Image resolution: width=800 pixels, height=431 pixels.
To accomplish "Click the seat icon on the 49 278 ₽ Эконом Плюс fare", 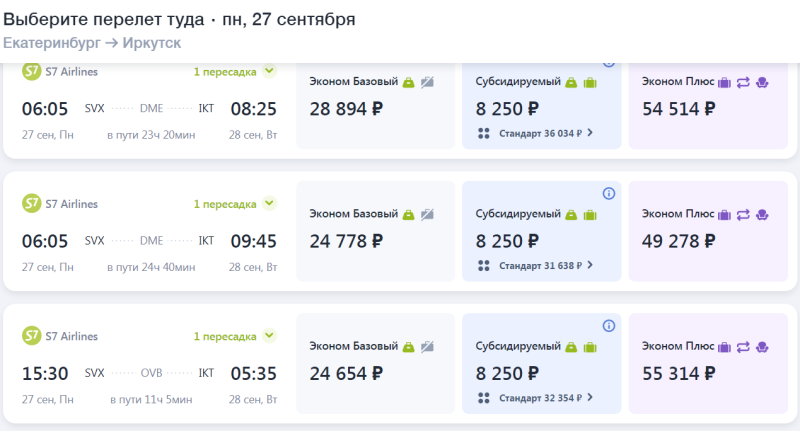I will [762, 214].
